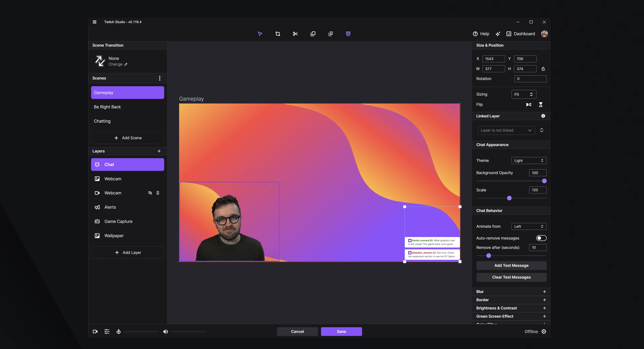The width and height of the screenshot is (644, 349).
Task: Open the hamburger menu in title bar
Action: pos(94,22)
